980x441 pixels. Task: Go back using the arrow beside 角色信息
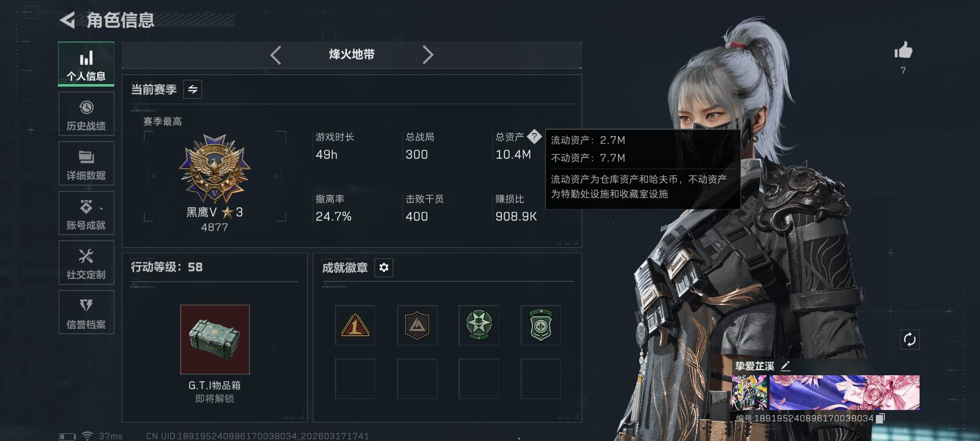67,20
